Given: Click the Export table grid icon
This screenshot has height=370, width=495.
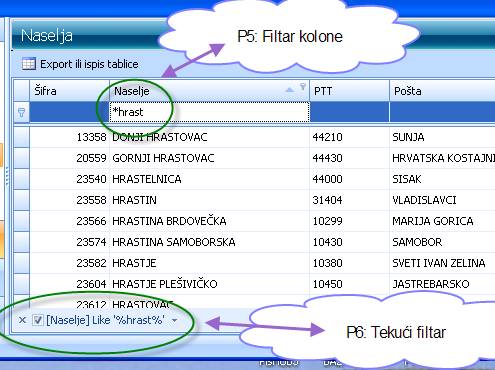Looking at the screenshot, I should coord(29,64).
